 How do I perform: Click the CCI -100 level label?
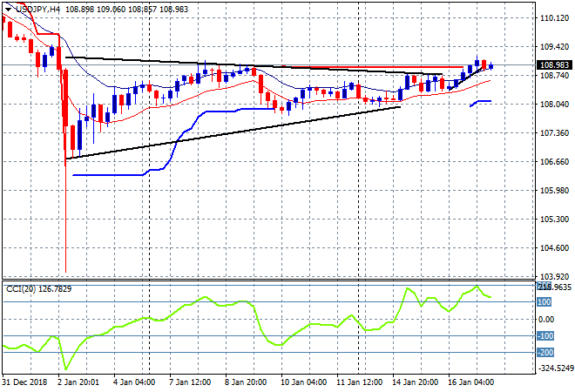[545, 336]
